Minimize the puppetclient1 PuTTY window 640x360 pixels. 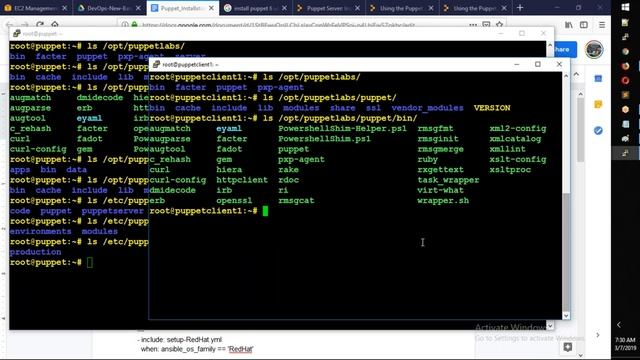pyautogui.click(x=516, y=64)
